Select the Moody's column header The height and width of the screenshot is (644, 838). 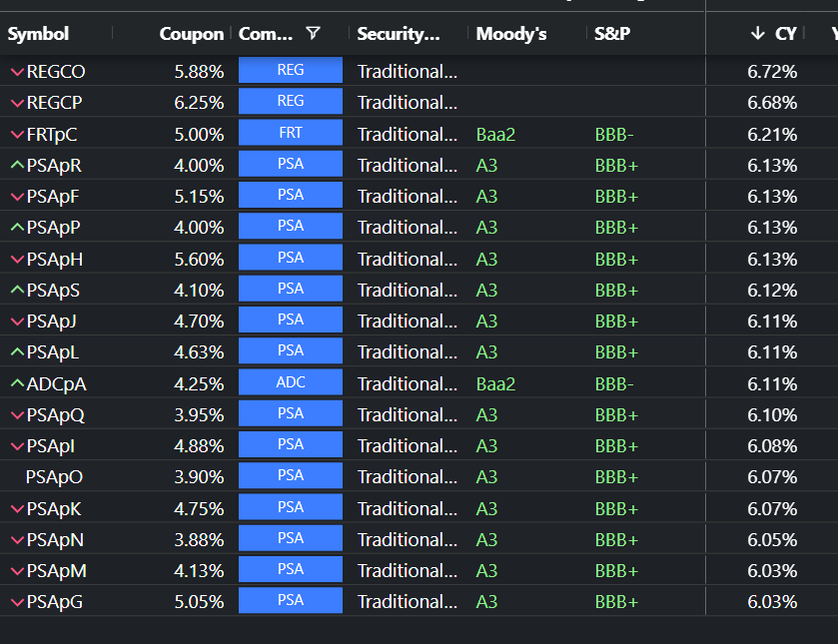pyautogui.click(x=510, y=33)
